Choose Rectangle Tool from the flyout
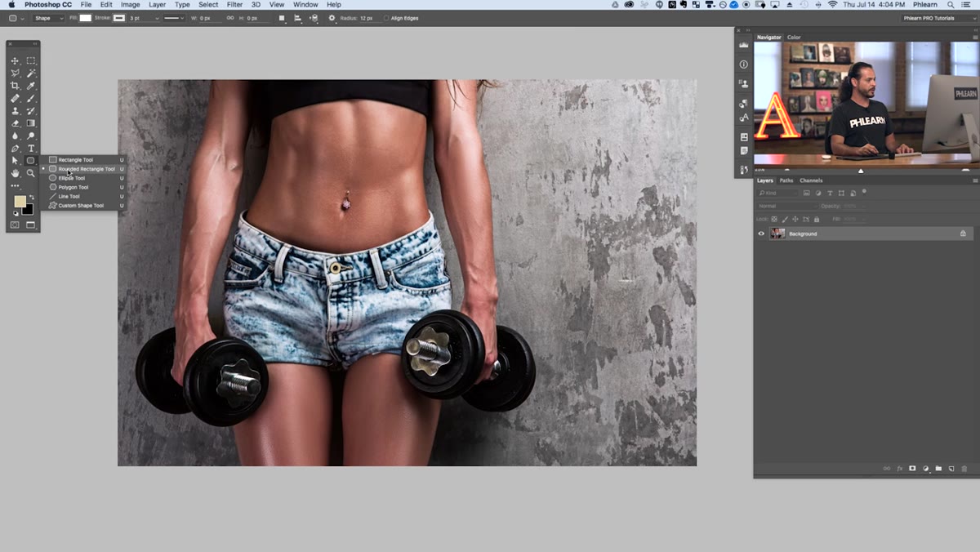The width and height of the screenshot is (980, 552). pyautogui.click(x=85, y=160)
